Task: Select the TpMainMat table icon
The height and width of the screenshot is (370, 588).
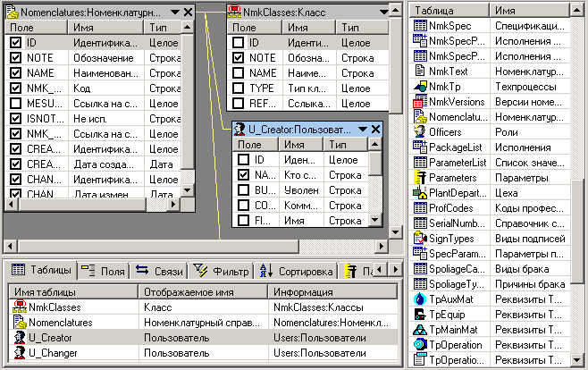Action: (x=421, y=330)
